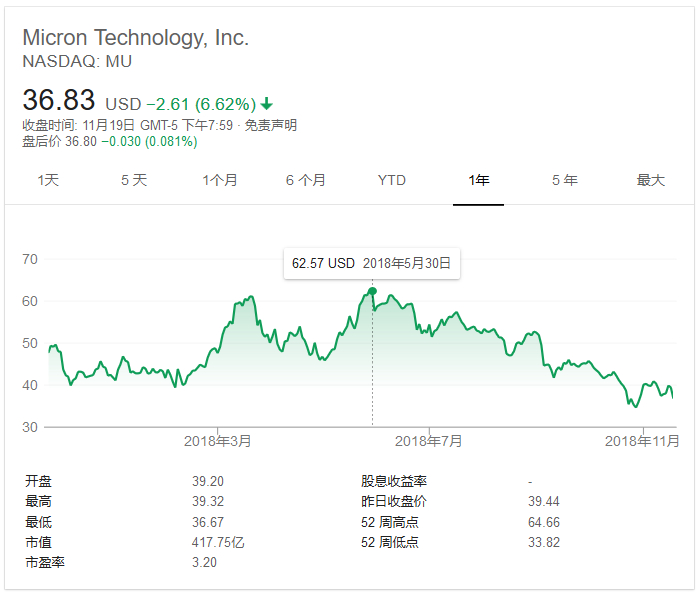The image size is (699, 595).
Task: Click the Micron Technology, Inc. title
Action: pos(136,38)
